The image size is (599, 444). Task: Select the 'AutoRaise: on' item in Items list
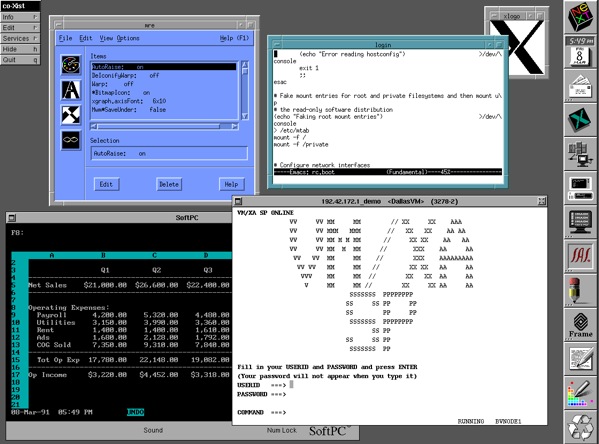164,67
